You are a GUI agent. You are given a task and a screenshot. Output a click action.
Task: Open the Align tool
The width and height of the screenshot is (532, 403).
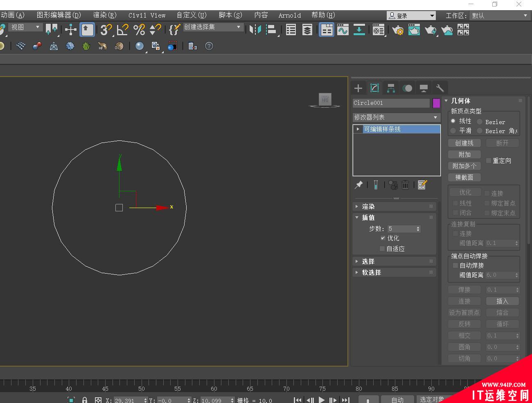[x=271, y=29]
